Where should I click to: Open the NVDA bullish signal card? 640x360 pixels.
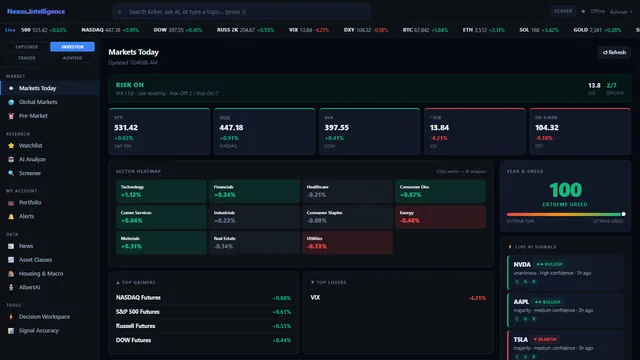(x=565, y=272)
